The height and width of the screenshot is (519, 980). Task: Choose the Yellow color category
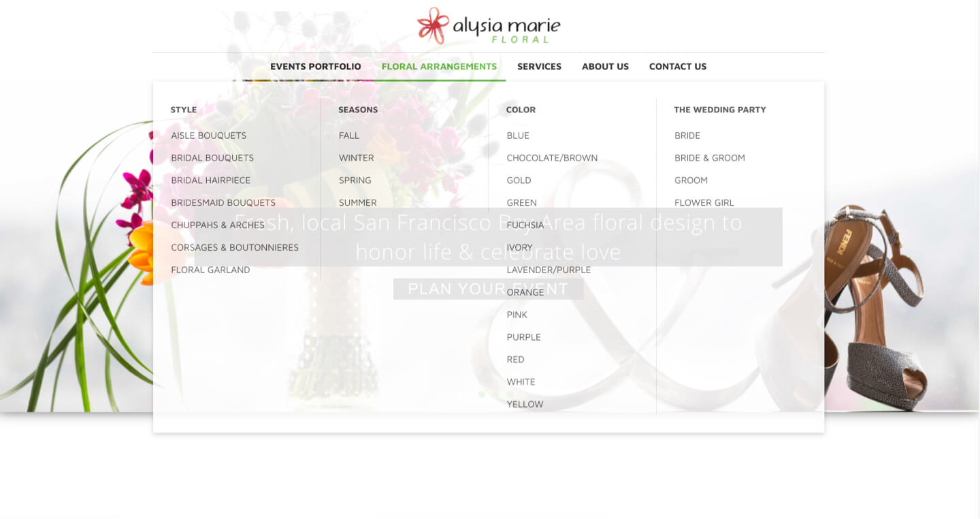pos(525,405)
